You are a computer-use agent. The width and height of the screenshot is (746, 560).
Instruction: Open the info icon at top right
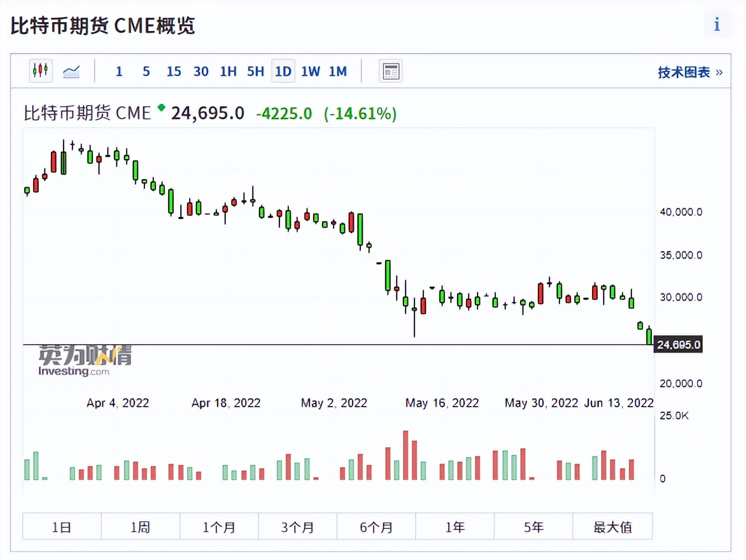pyautogui.click(x=717, y=24)
